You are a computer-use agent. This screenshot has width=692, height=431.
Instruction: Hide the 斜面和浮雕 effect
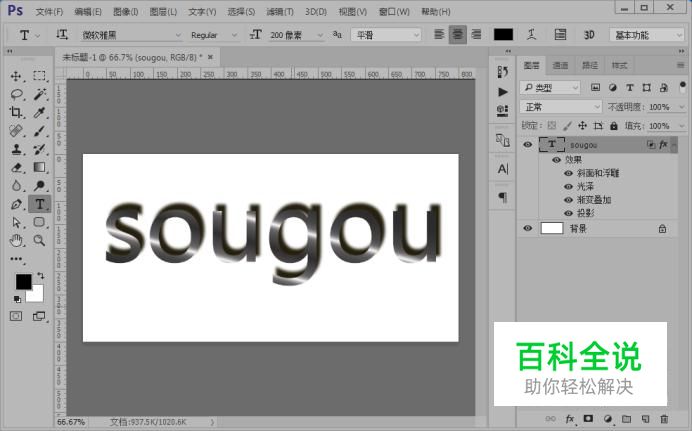pos(568,173)
